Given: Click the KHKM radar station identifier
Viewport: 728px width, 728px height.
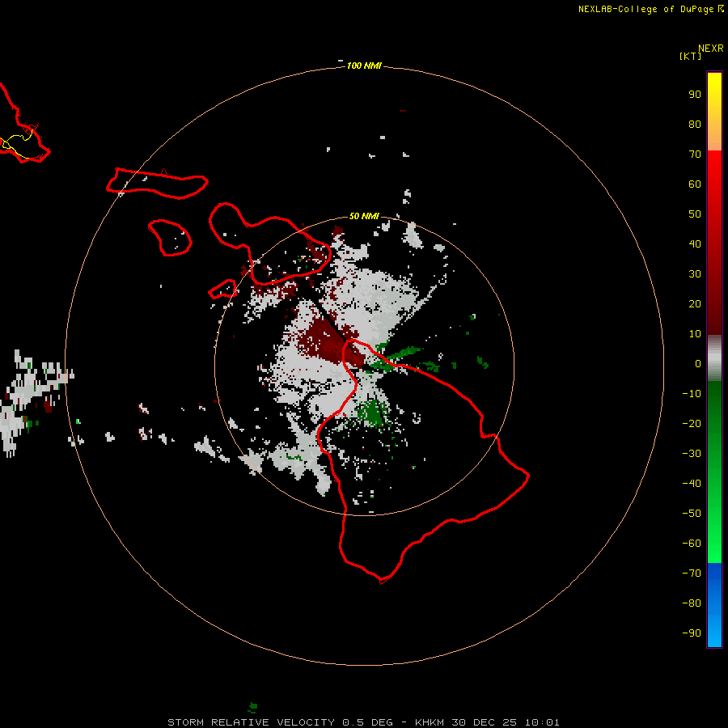Looking at the screenshot, I should pyautogui.click(x=430, y=722).
